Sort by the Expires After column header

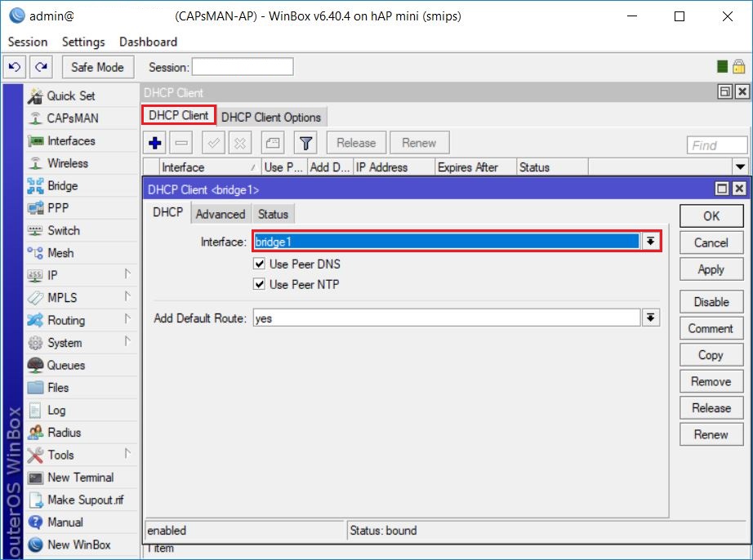click(x=476, y=167)
